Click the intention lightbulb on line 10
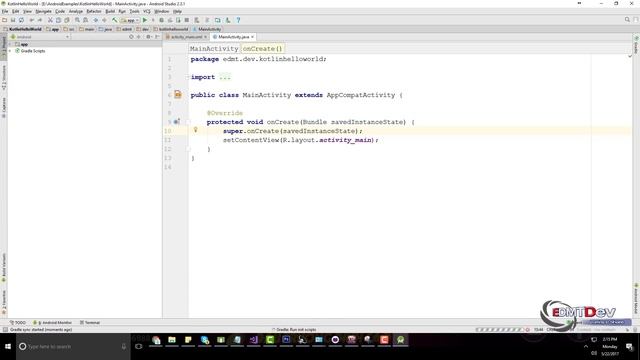640x360 pixels. [x=196, y=130]
